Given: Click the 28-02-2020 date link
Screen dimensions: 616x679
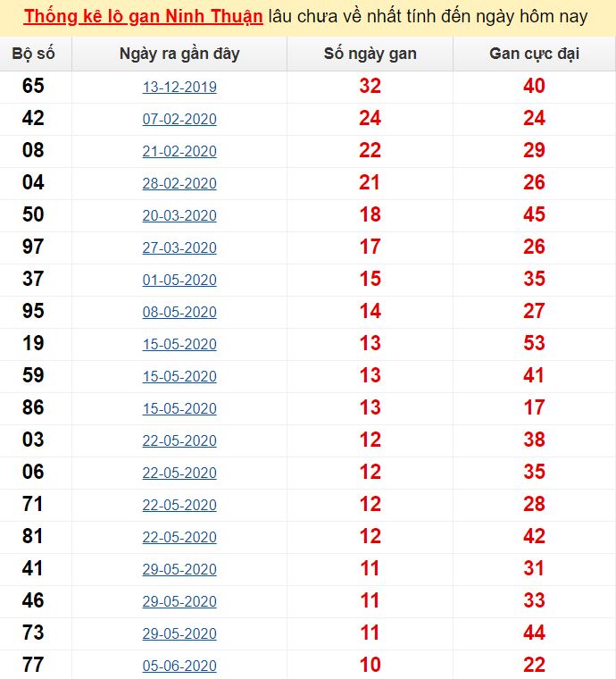Looking at the screenshot, I should tap(179, 184).
